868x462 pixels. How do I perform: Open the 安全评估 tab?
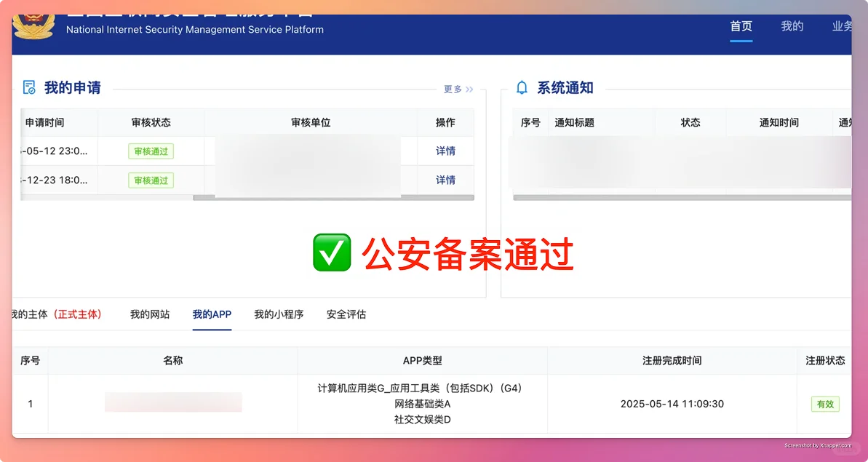[x=346, y=314]
